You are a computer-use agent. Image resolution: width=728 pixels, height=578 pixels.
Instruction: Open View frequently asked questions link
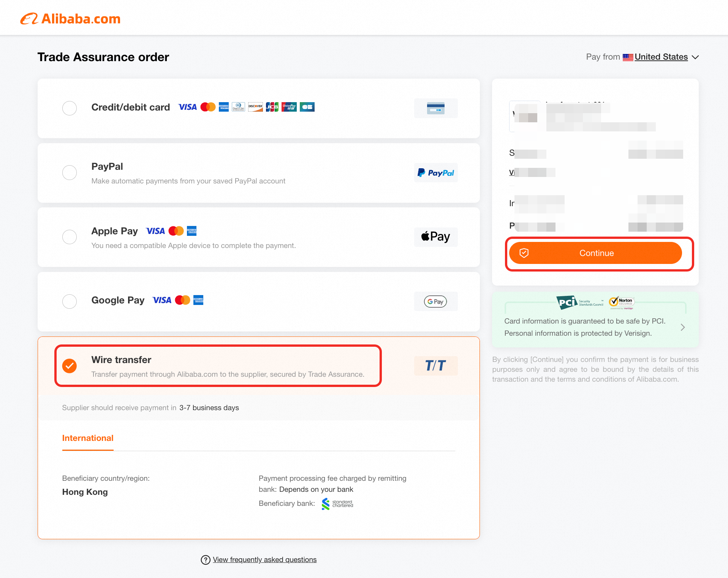[264, 560]
